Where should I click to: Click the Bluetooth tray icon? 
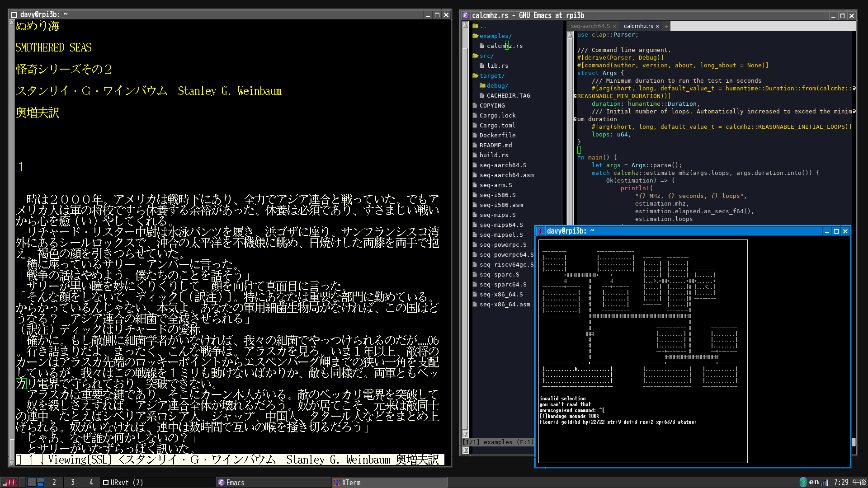pos(803,482)
